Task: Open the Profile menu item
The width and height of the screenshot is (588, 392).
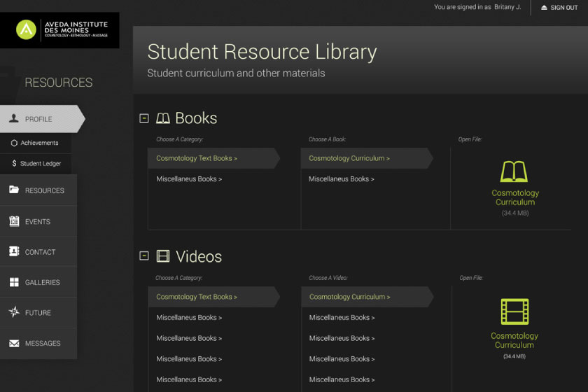Action: click(43, 119)
